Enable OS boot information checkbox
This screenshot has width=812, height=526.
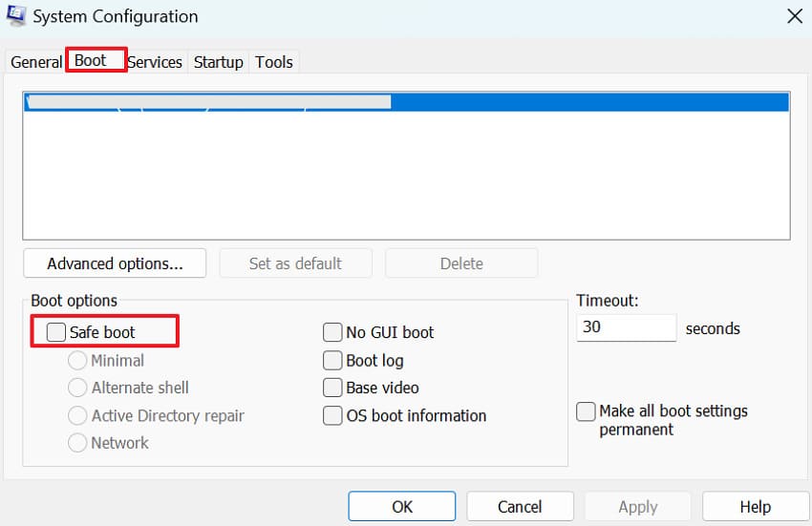coord(332,415)
